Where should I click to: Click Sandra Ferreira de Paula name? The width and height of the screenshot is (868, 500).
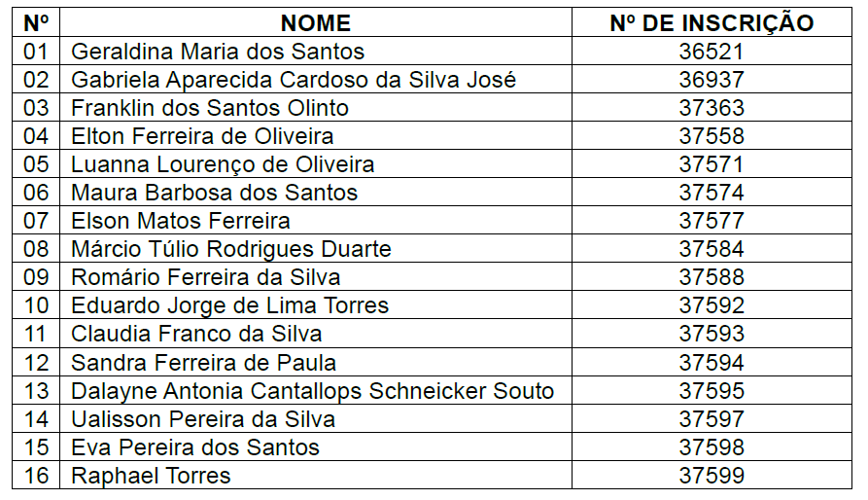203,363
